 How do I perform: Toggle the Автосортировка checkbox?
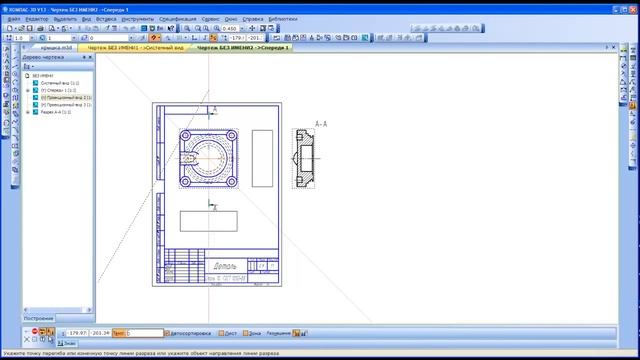(167, 333)
